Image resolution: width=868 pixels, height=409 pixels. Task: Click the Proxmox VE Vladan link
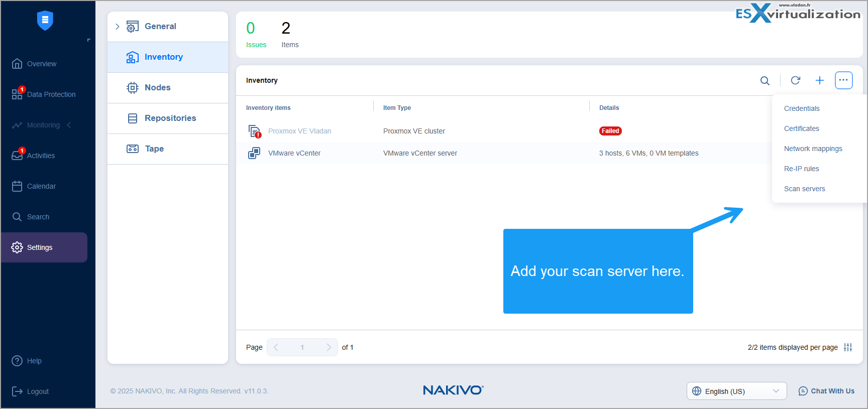point(299,131)
